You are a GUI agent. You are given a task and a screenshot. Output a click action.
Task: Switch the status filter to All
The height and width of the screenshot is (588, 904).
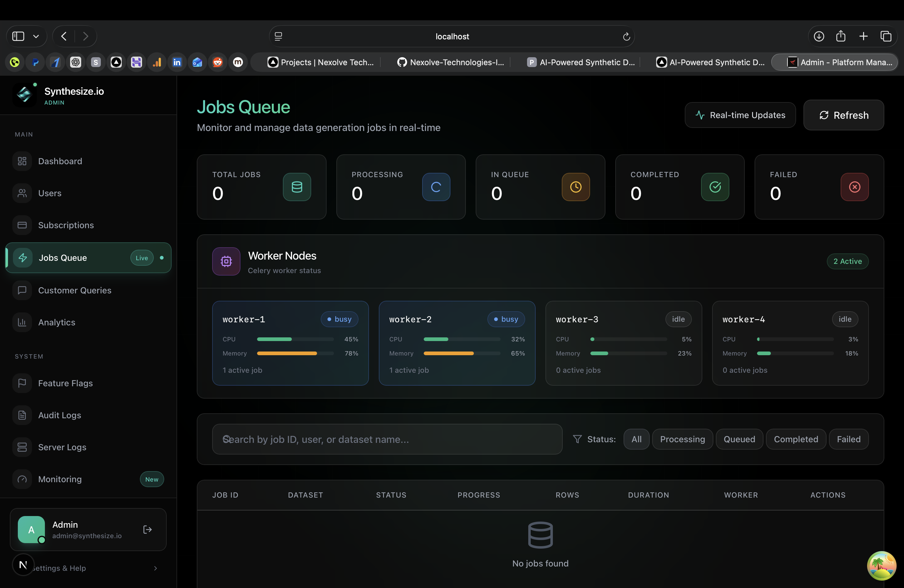[636, 439]
